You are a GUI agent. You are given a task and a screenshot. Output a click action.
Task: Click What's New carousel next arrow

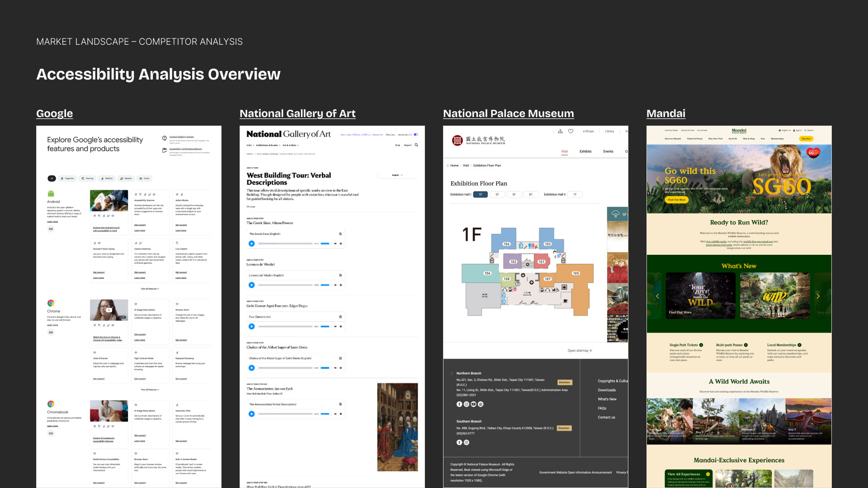[818, 296]
